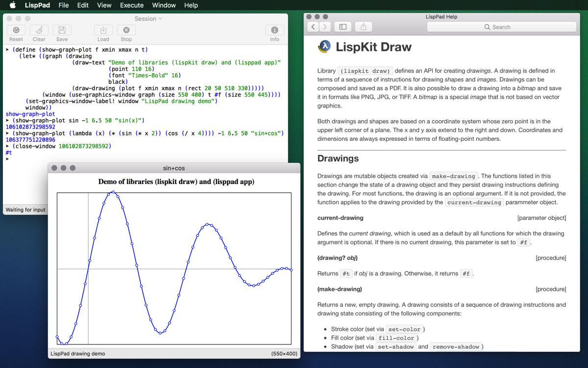The height and width of the screenshot is (368, 588).
Task: Click the LispKit lambda logo
Action: 324,47
